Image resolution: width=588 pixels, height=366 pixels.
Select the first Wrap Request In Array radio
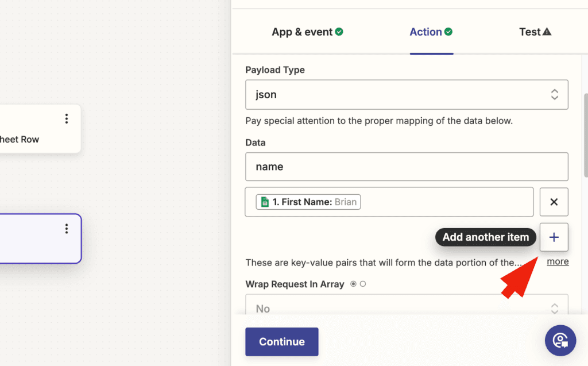(x=353, y=284)
